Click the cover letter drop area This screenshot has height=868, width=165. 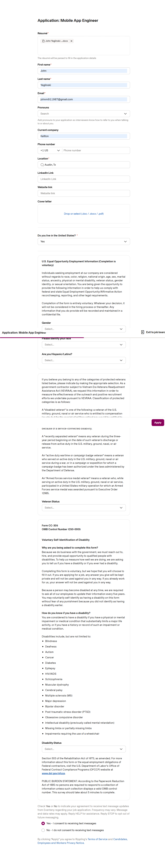[x=84, y=214]
